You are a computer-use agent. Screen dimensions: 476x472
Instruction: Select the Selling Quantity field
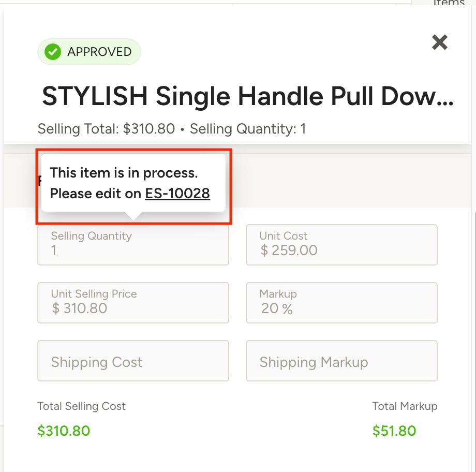click(x=133, y=245)
